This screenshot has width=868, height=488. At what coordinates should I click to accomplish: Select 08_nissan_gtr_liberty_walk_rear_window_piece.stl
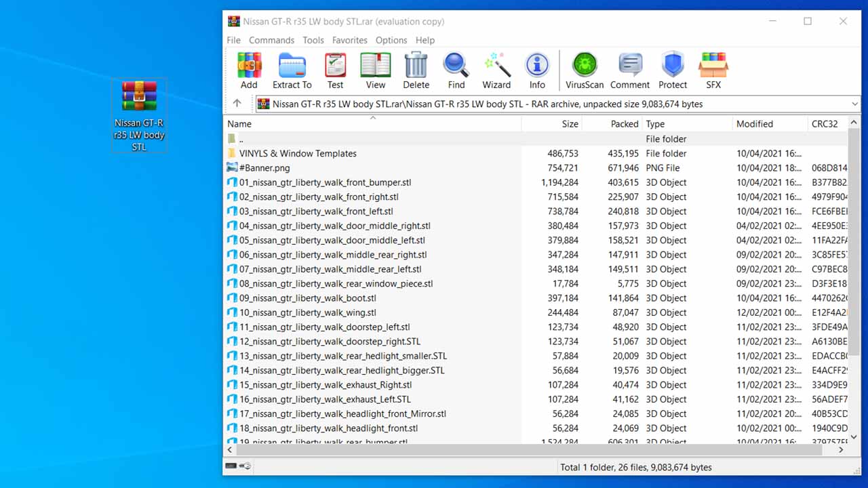536,283
